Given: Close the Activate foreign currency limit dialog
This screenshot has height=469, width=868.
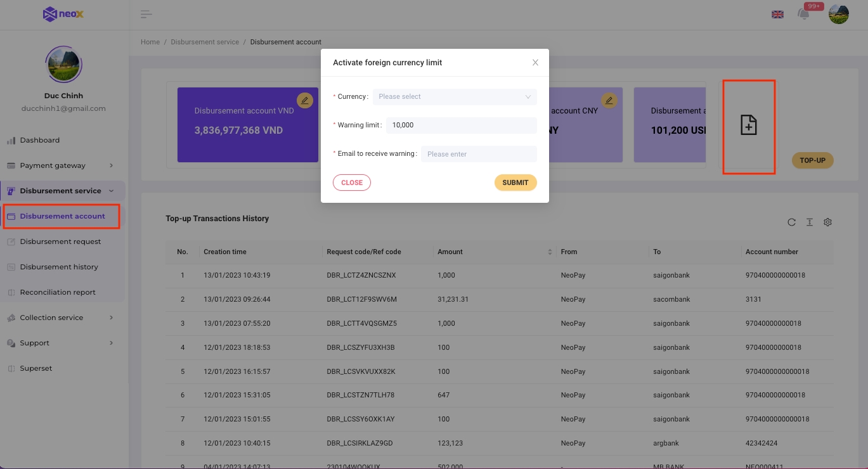Looking at the screenshot, I should coord(535,63).
